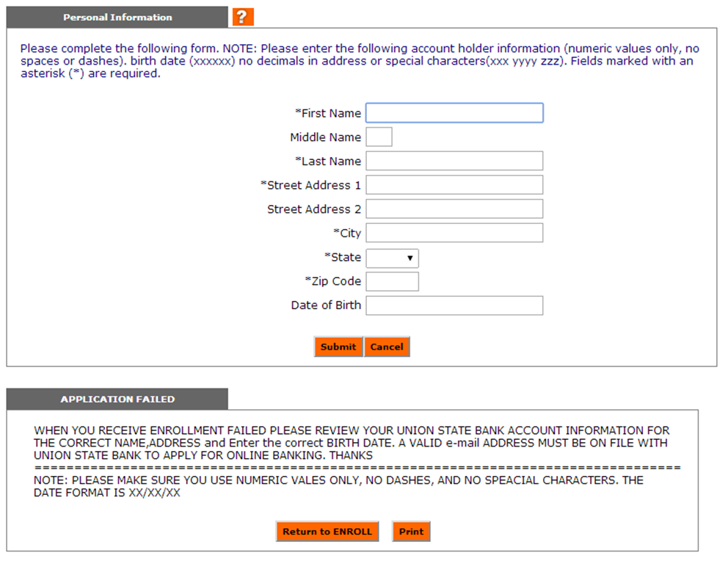Click the First Name label

click(x=328, y=113)
